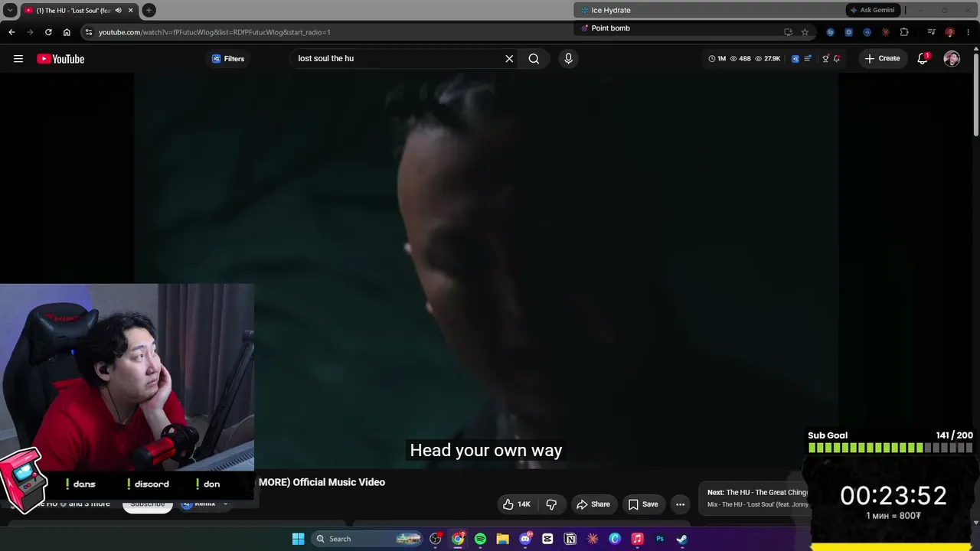Share the Lost Soul video

coord(593,504)
